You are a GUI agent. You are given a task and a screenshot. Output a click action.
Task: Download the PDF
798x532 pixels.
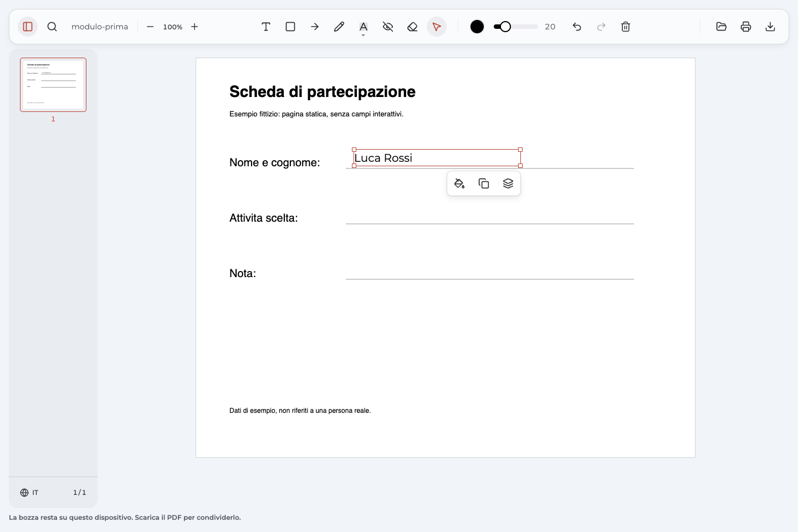(770, 27)
